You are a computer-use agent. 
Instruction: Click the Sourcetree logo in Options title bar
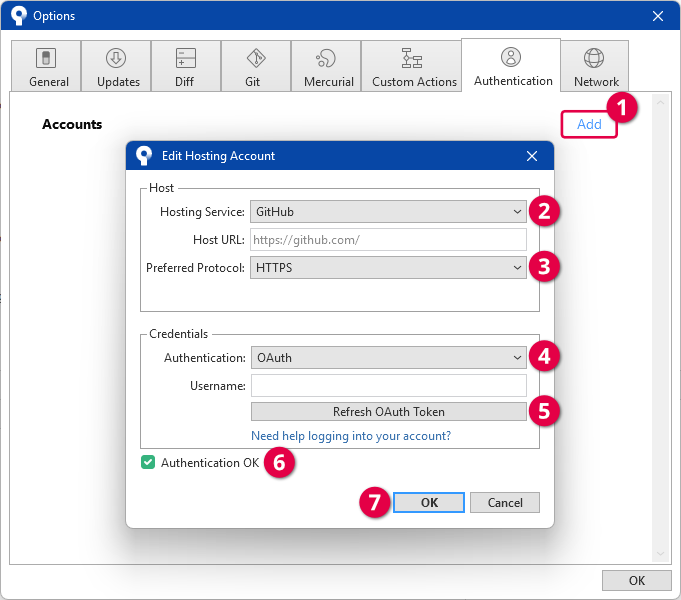coord(19,16)
